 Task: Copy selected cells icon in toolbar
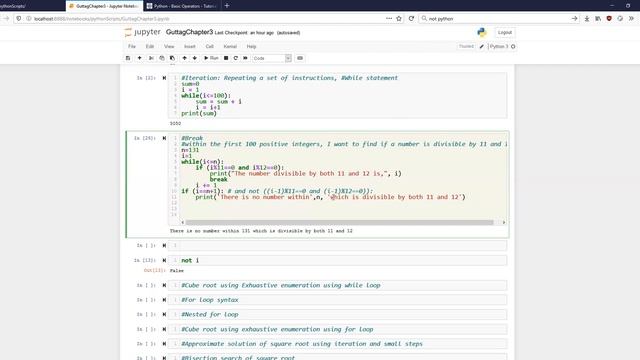[162, 58]
